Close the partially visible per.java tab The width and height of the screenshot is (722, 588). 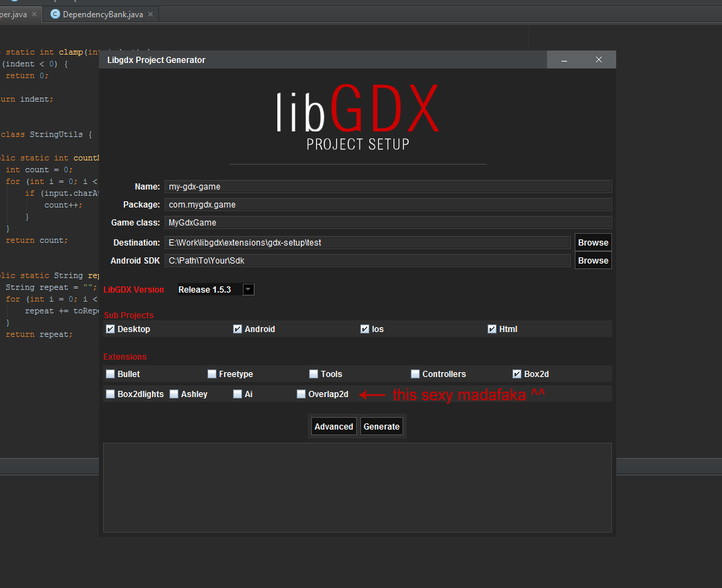(x=34, y=15)
